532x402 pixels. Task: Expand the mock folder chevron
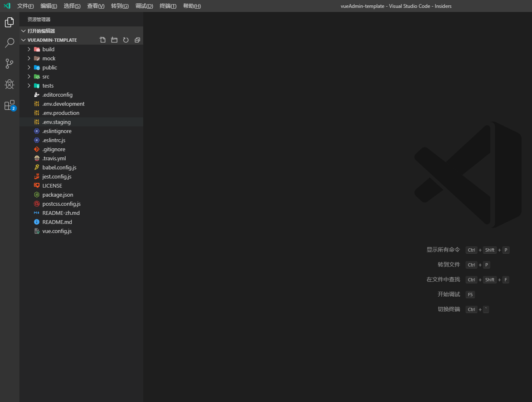pyautogui.click(x=29, y=58)
